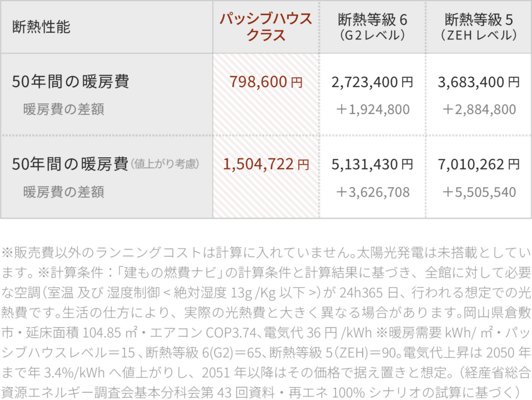Select the +1,924,800 difference value
532x400 pixels.
(373, 109)
